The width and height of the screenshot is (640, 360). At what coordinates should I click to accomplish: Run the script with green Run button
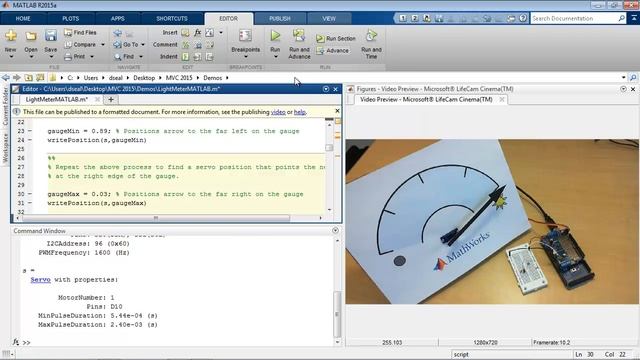click(275, 36)
